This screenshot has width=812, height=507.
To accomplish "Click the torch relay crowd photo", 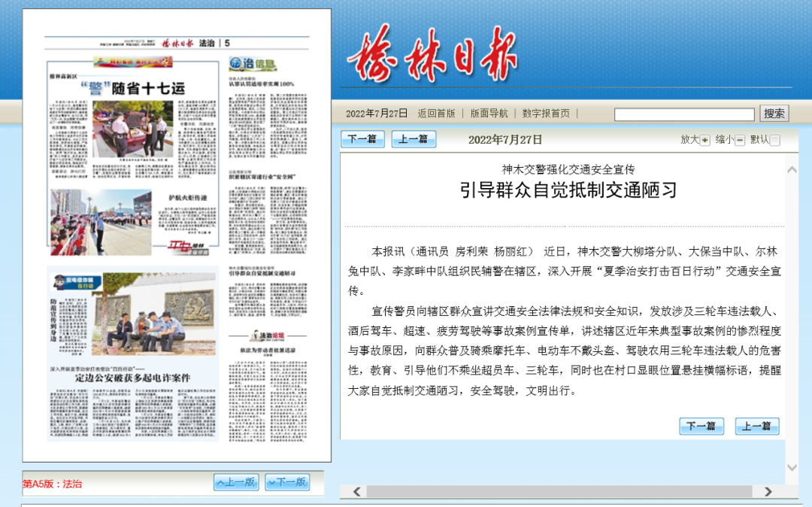I will 101,222.
